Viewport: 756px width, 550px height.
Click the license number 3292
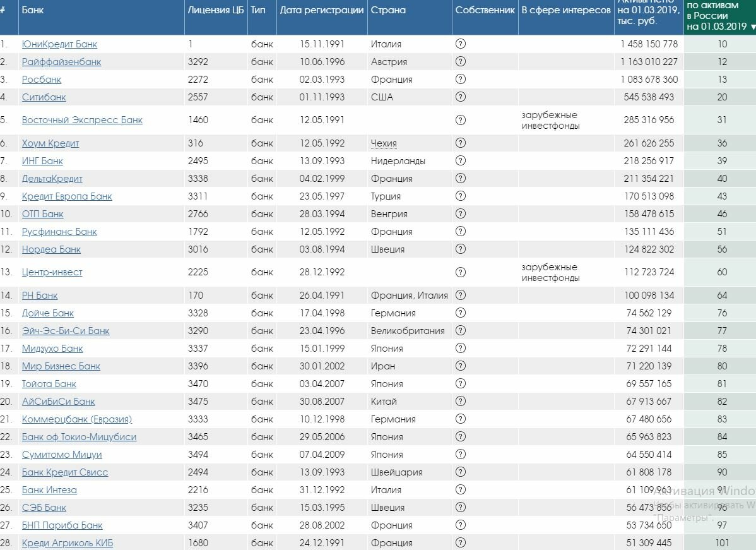[198, 62]
